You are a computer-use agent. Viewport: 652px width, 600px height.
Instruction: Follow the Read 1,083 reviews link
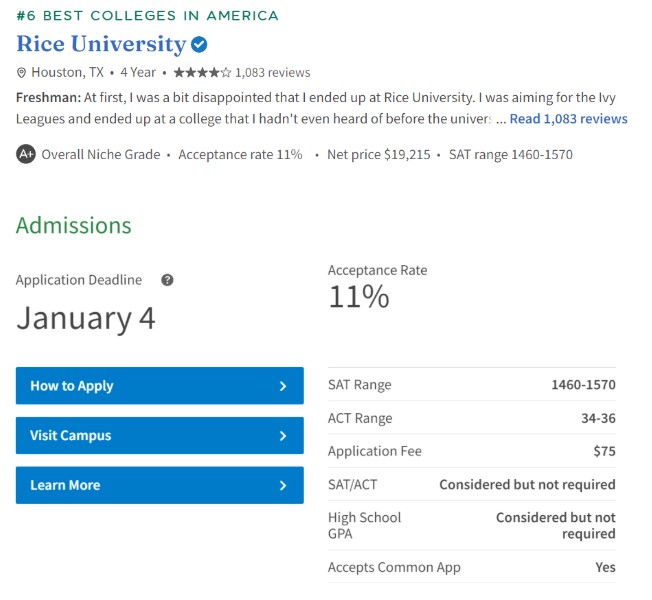pyautogui.click(x=568, y=119)
